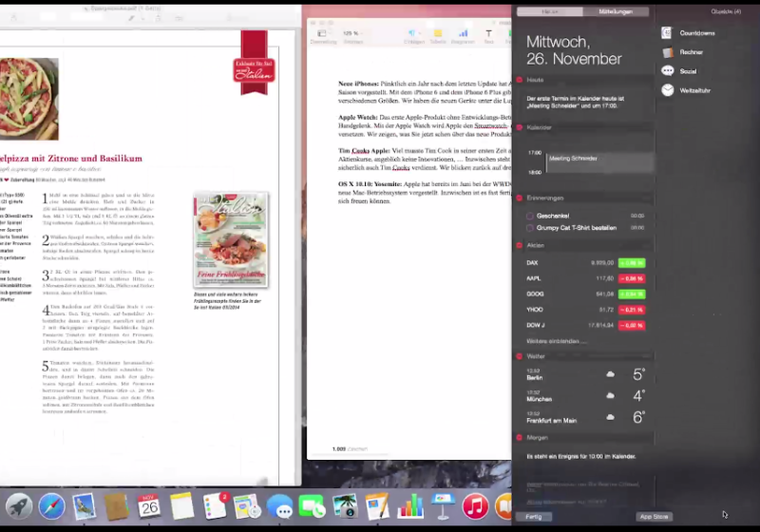Open Launchpad from the Dock
Viewport: 760px width, 532px height.
[x=19, y=506]
